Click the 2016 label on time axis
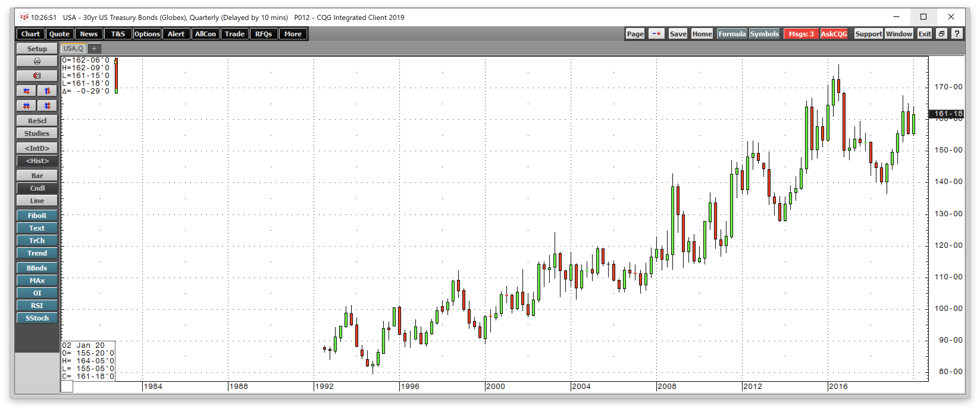The height and width of the screenshot is (411, 980). pos(838,386)
